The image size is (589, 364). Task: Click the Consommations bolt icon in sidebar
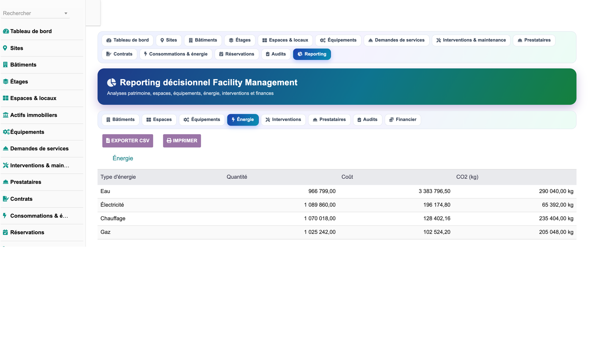tap(5, 216)
